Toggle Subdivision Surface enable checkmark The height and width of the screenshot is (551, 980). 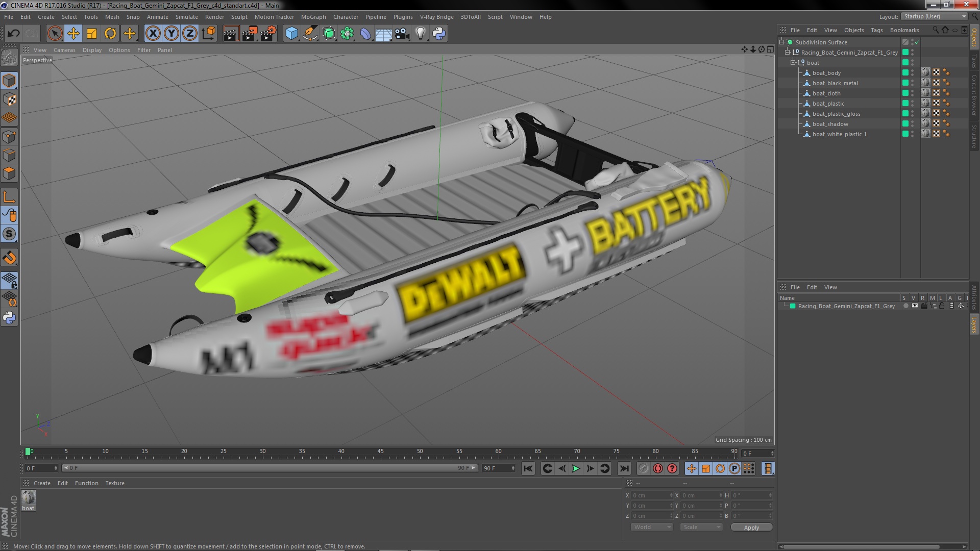click(917, 42)
